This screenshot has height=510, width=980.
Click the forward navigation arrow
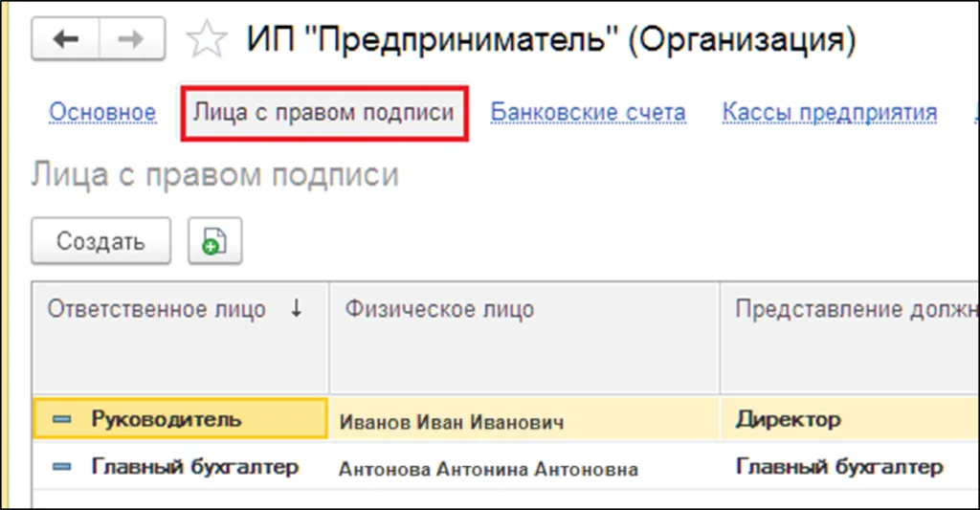coord(133,40)
